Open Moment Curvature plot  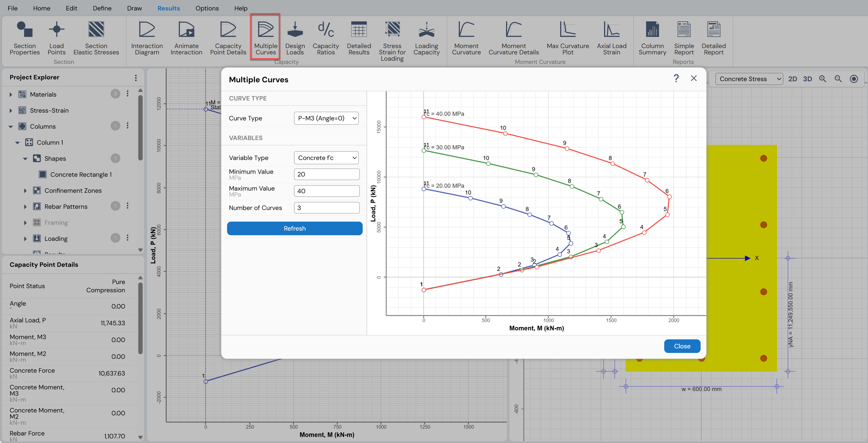[x=466, y=38]
